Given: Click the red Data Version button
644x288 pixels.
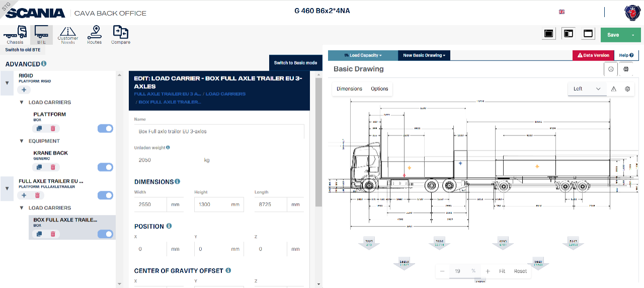Looking at the screenshot, I should point(593,55).
